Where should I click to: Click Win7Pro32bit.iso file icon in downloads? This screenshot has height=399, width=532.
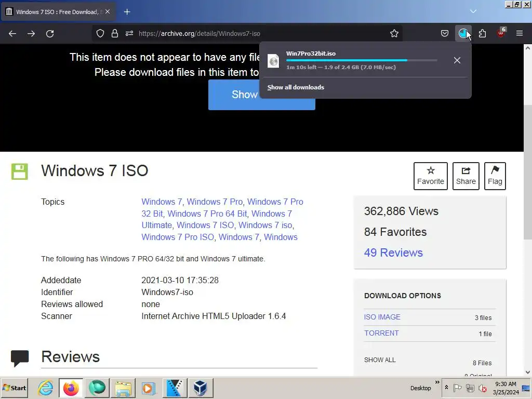click(273, 61)
